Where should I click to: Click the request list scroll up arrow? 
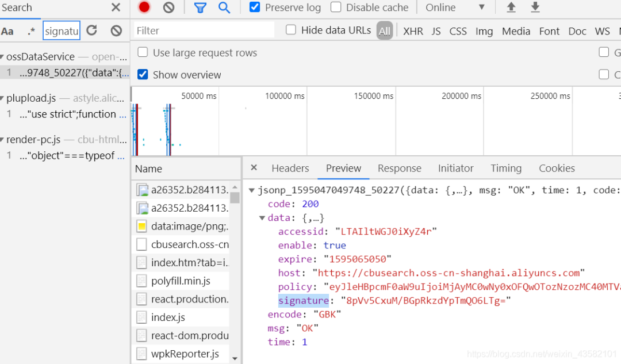tap(235, 186)
